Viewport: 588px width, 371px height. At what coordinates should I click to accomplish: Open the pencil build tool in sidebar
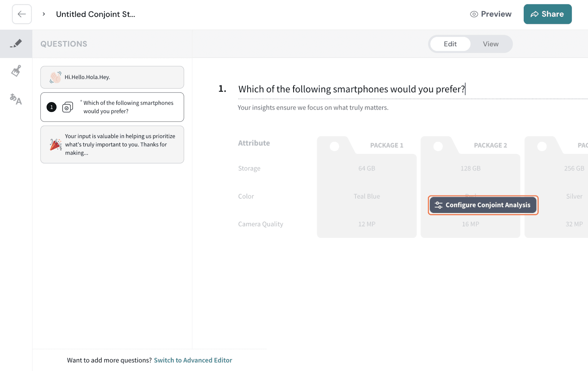click(16, 44)
